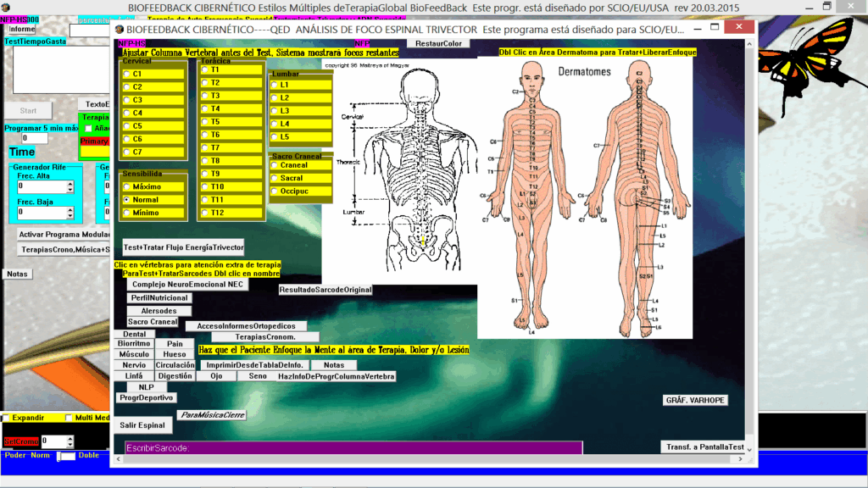The height and width of the screenshot is (488, 868).
Task: Enable the Expandir checkbox
Action: (x=6, y=418)
